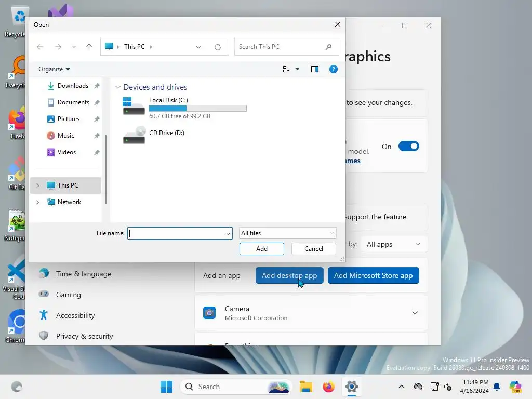The image size is (532, 399).
Task: Click the Add button in Open dialog
Action: pos(262,249)
